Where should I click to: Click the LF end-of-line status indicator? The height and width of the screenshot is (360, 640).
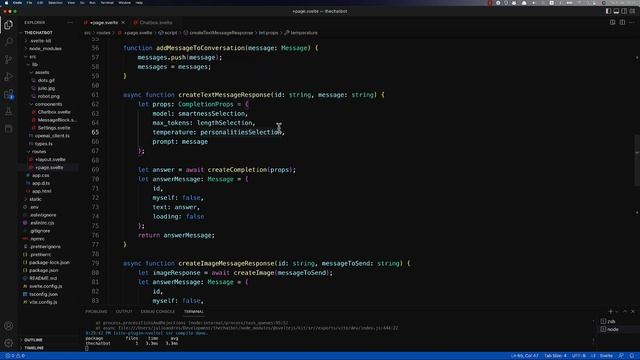[593, 356]
